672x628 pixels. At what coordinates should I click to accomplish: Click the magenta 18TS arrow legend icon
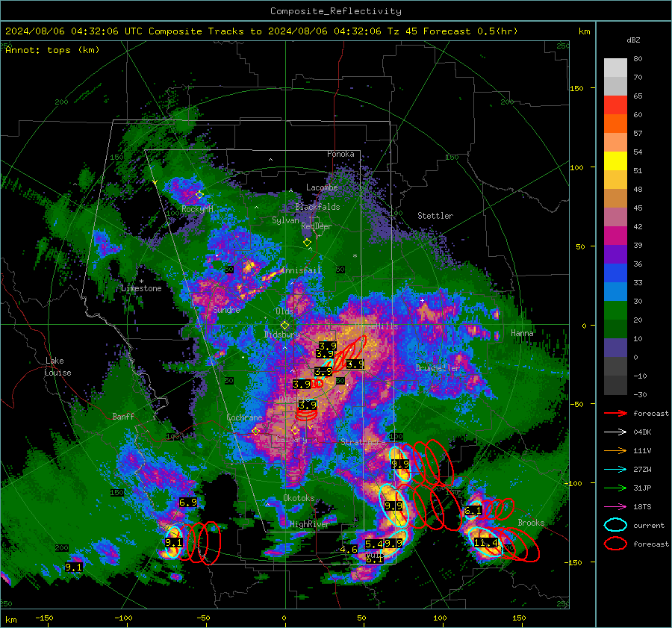click(615, 507)
